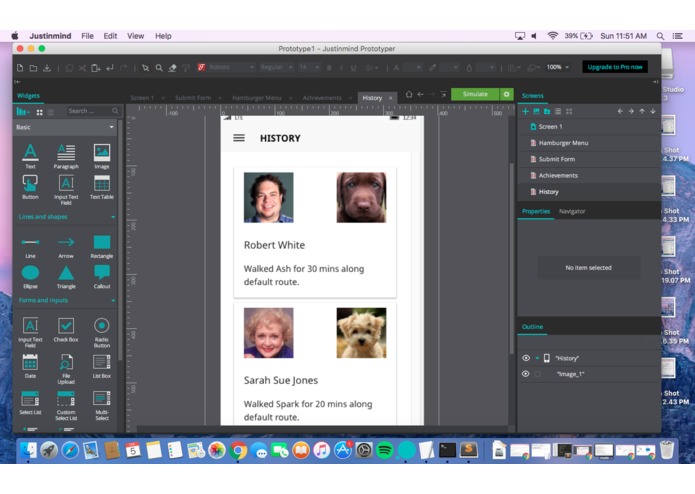The height and width of the screenshot is (494, 695).
Task: Select the Ellipse shape widget
Action: click(30, 277)
